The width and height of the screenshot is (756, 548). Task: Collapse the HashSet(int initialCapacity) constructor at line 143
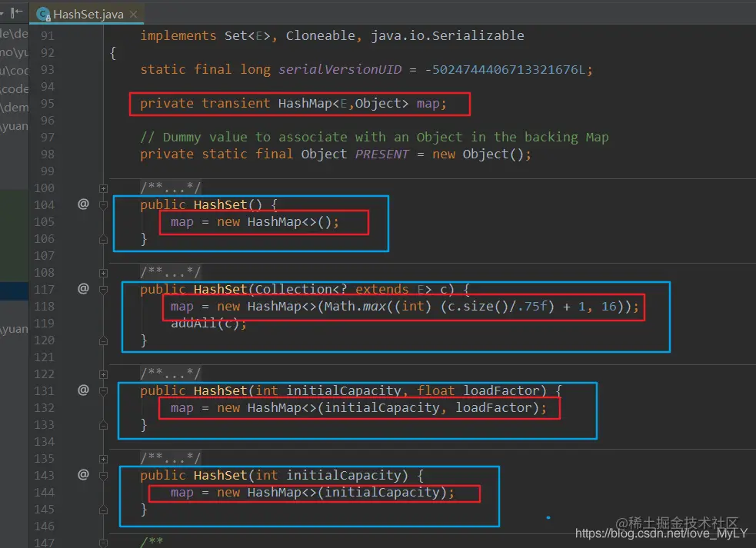coord(103,476)
